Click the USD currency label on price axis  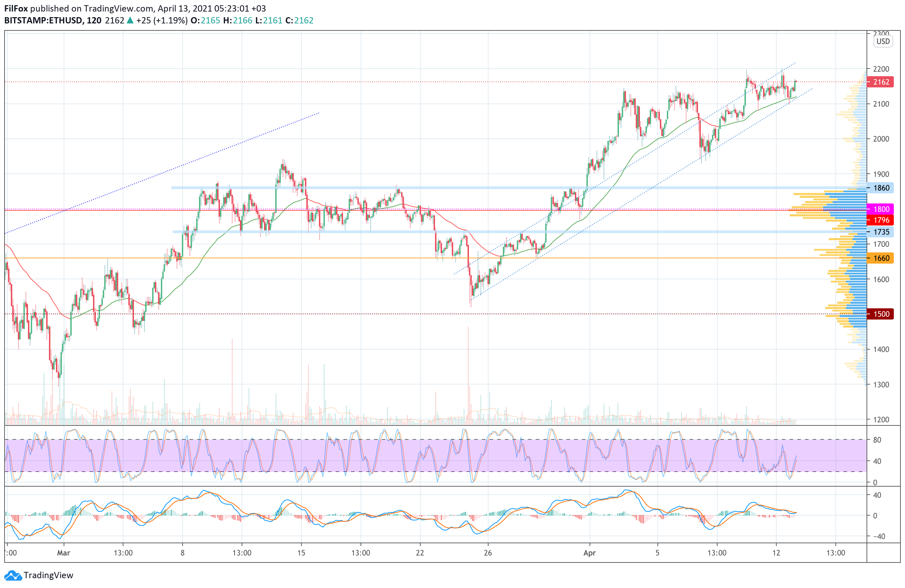[x=883, y=42]
